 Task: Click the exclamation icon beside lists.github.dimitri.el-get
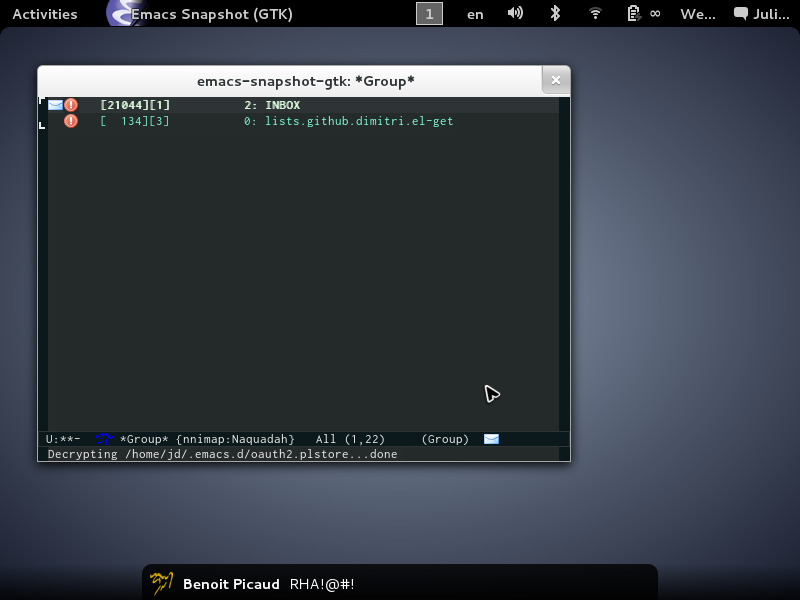(70, 120)
